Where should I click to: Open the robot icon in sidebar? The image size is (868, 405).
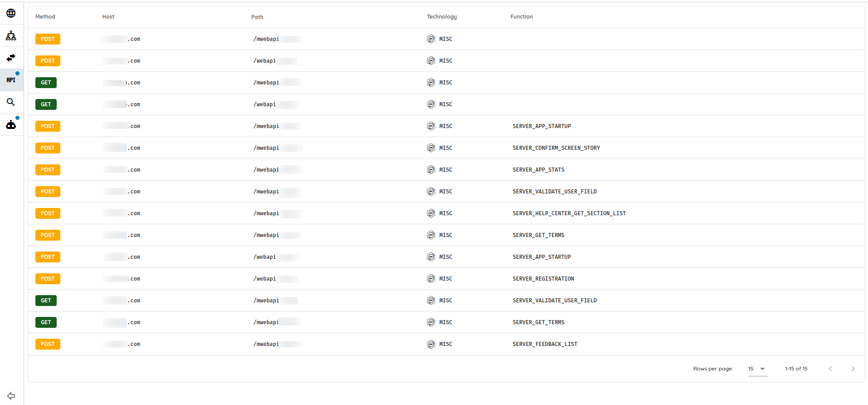11,124
